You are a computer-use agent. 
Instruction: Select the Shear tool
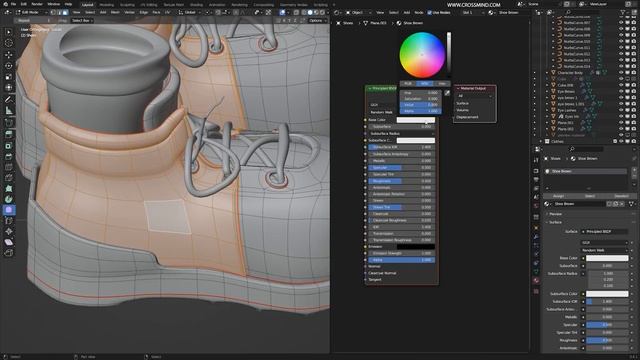9,242
